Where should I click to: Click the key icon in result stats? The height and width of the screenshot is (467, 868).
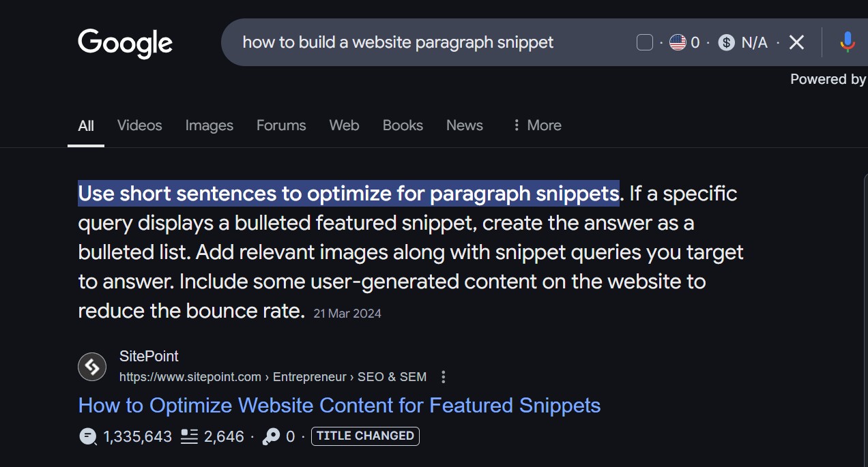point(271,436)
